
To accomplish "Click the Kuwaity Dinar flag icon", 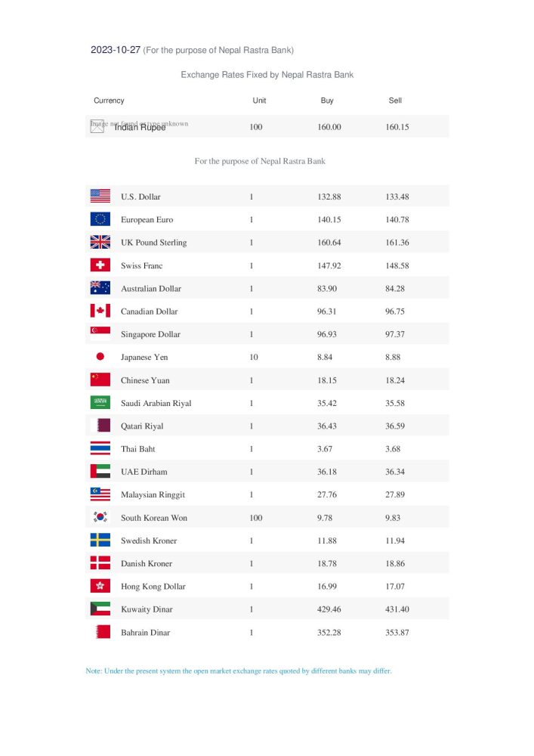I will [x=100, y=609].
